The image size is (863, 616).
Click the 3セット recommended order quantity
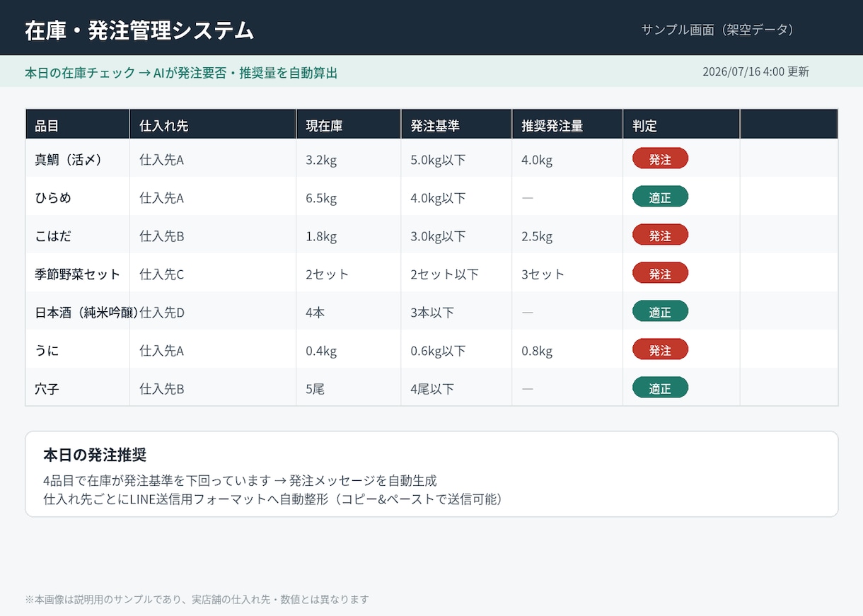pos(543,274)
